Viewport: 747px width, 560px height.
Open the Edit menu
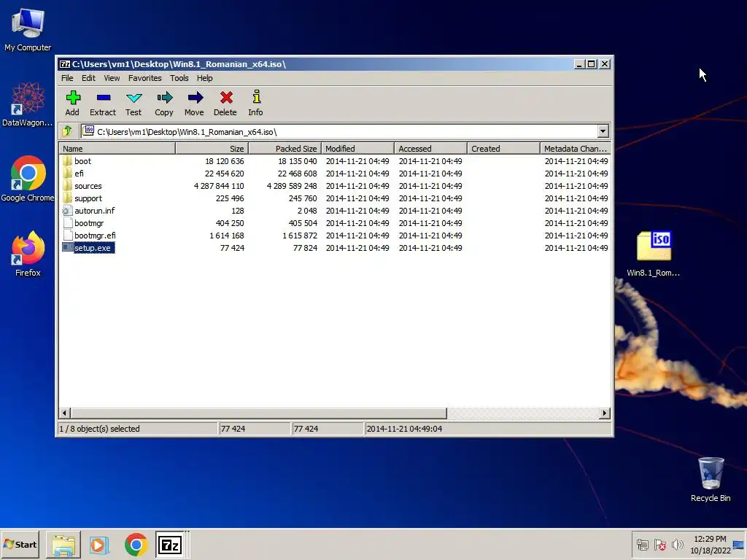click(88, 78)
